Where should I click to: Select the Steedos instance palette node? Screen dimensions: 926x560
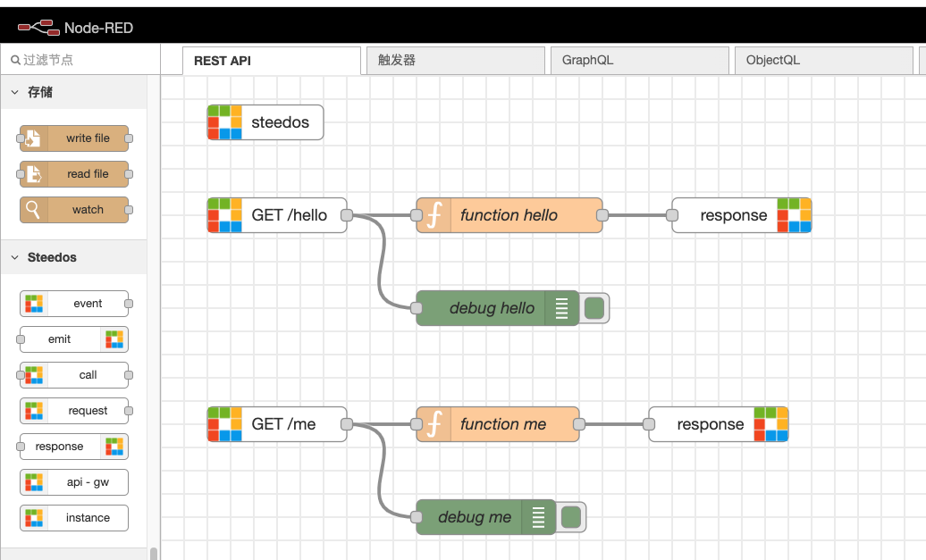(x=75, y=518)
